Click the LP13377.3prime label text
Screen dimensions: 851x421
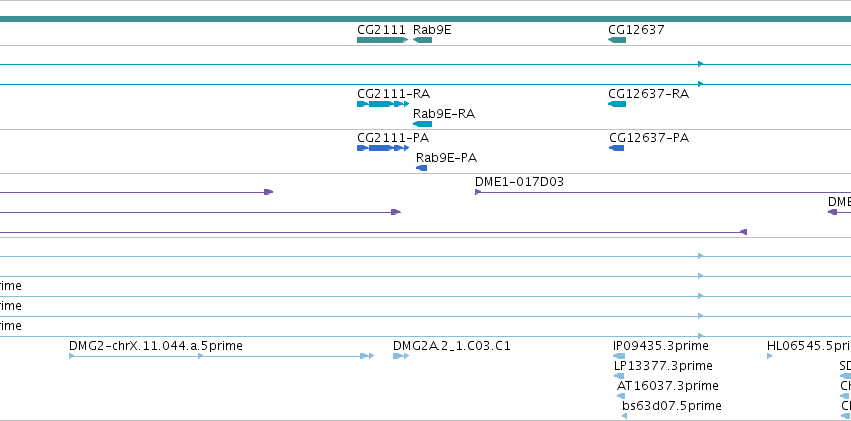(663, 366)
